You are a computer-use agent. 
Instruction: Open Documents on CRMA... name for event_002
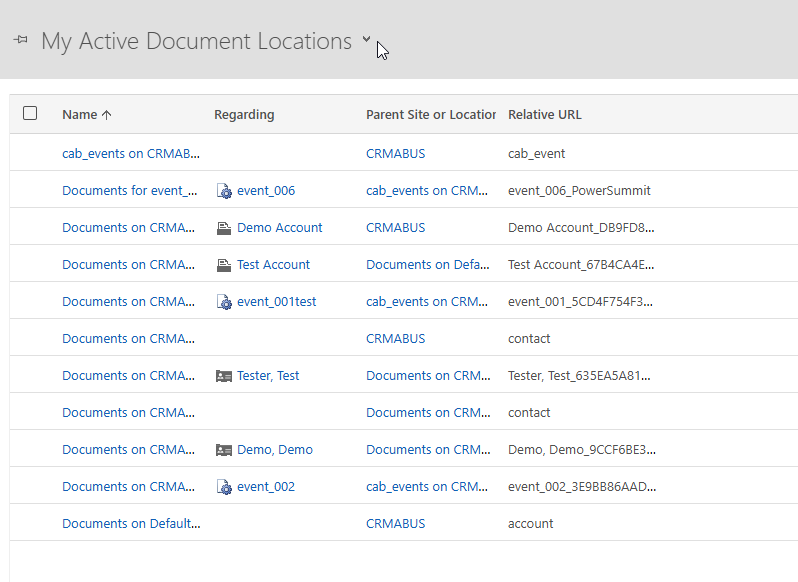pyautogui.click(x=128, y=487)
